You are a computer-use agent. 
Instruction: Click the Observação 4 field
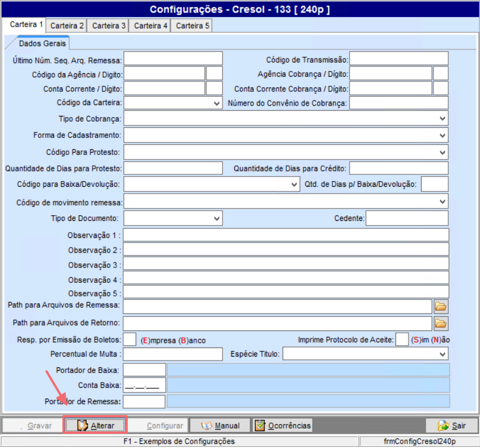click(286, 278)
